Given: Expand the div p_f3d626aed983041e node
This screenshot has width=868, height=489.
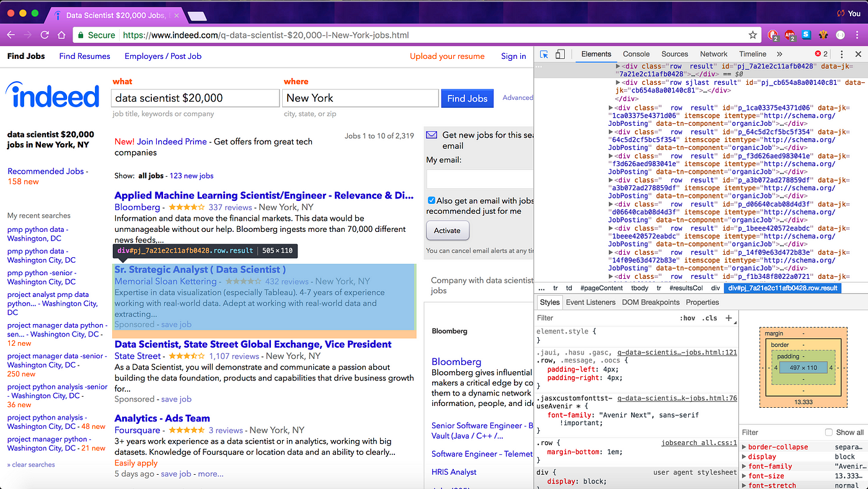Looking at the screenshot, I should tap(611, 156).
